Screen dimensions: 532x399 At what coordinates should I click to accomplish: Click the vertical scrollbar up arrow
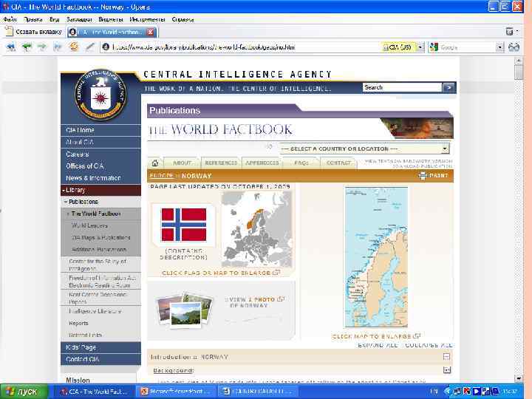(518, 61)
